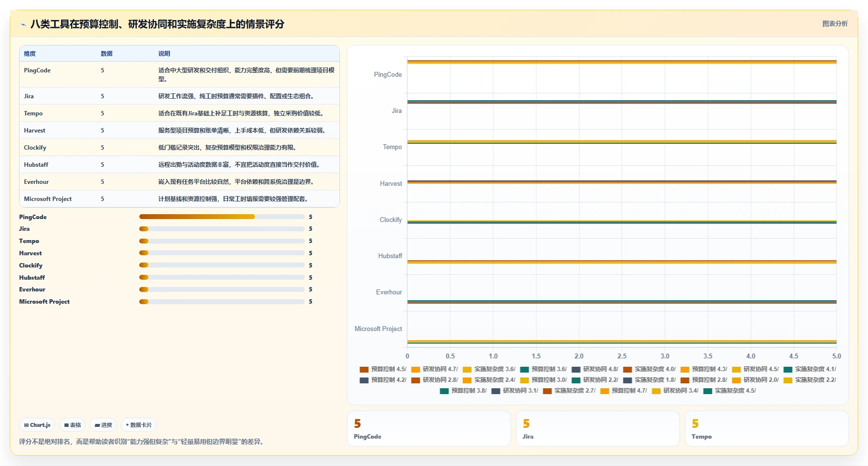The width and height of the screenshot is (868, 466).
Task: Select the 进度 tag chip
Action: [103, 425]
